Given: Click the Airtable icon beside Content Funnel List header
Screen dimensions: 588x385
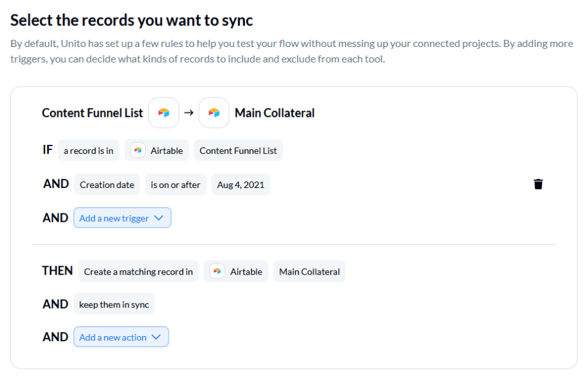Looking at the screenshot, I should point(163,112).
